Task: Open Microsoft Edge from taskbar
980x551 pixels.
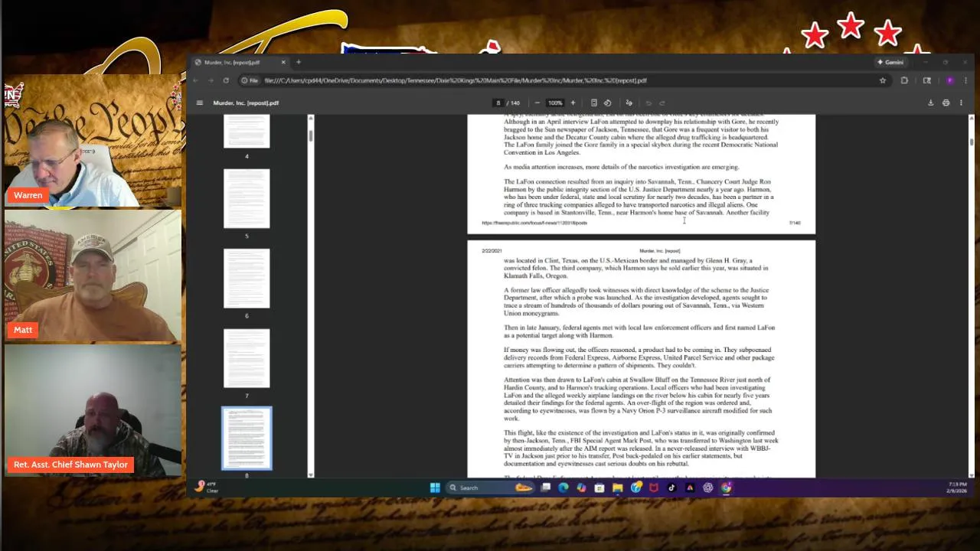Action: coord(563,487)
